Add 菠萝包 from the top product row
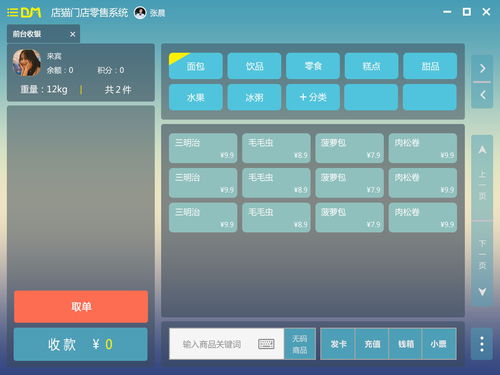The image size is (500, 375). tap(350, 148)
